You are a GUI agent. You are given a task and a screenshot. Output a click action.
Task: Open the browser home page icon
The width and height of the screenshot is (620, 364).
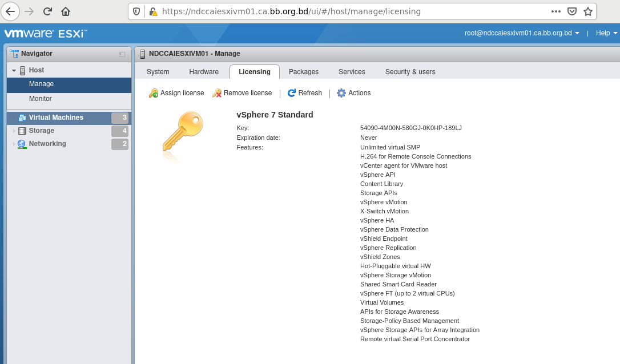point(66,11)
